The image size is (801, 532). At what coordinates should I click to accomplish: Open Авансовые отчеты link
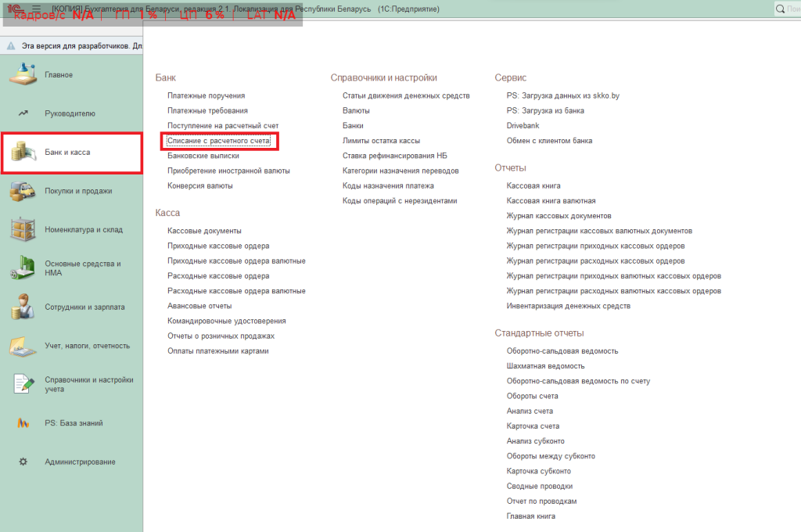pos(199,306)
